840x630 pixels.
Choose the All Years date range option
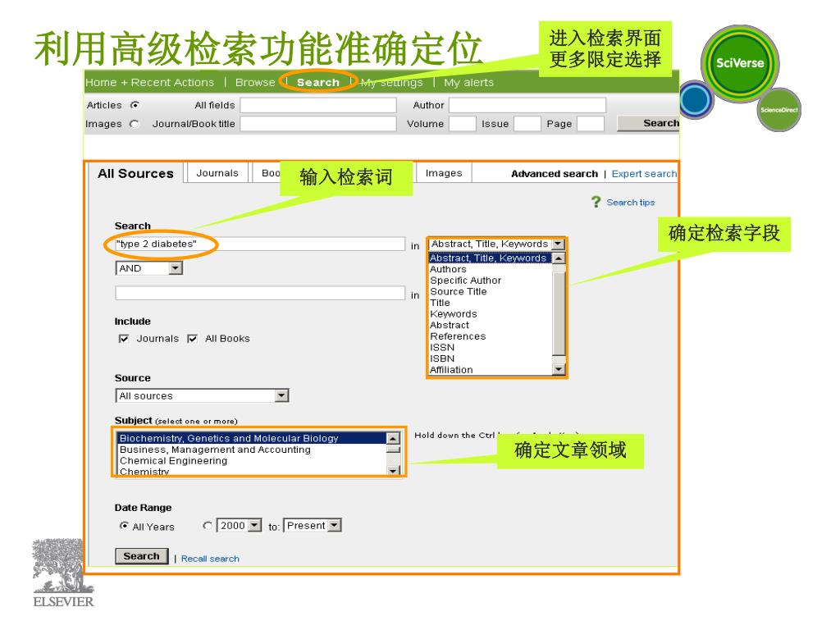(x=124, y=527)
